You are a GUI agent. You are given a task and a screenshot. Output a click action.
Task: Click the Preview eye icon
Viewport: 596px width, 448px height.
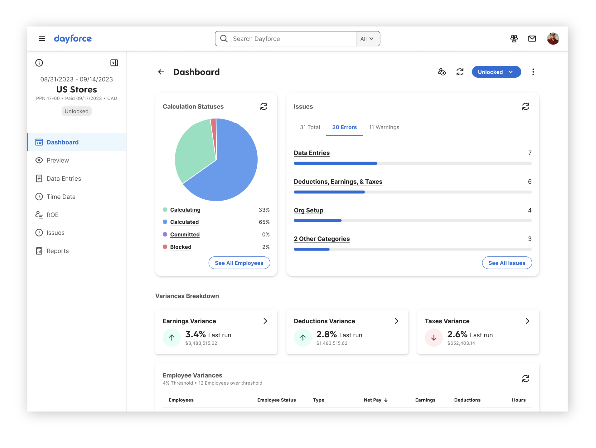coord(39,160)
